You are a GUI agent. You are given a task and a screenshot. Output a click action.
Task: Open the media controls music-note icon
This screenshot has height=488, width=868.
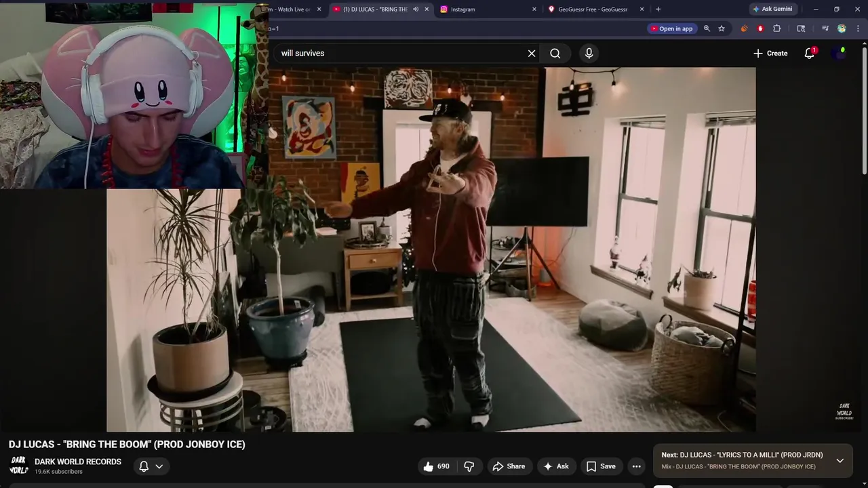(x=825, y=28)
